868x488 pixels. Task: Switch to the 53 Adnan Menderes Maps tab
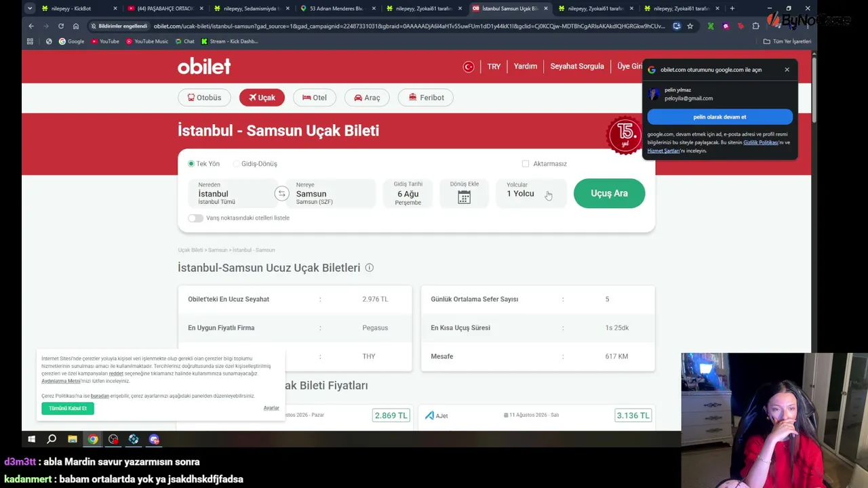tap(336, 9)
